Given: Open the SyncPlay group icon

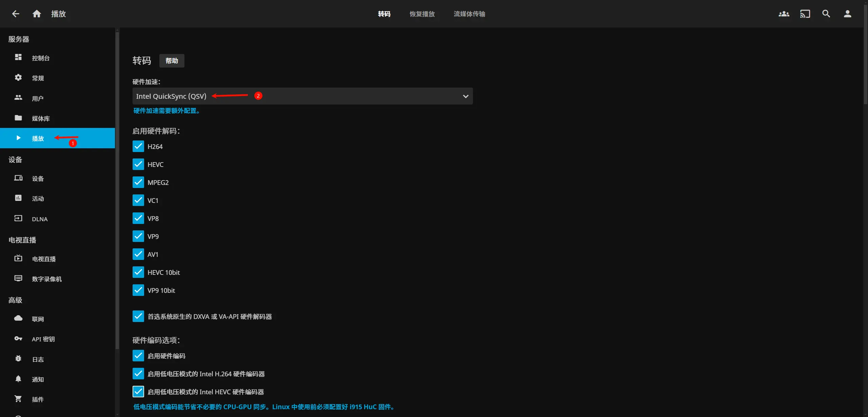Looking at the screenshot, I should click(784, 14).
